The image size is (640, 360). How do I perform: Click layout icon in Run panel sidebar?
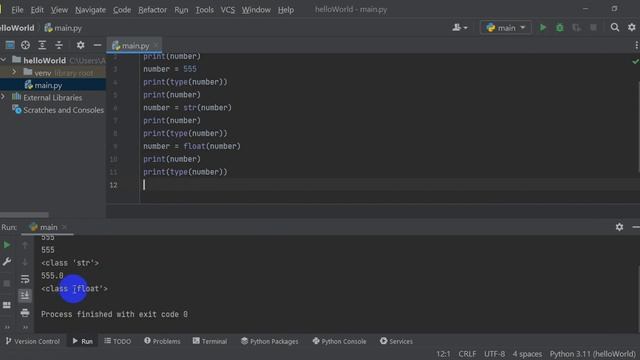pyautogui.click(x=7, y=305)
